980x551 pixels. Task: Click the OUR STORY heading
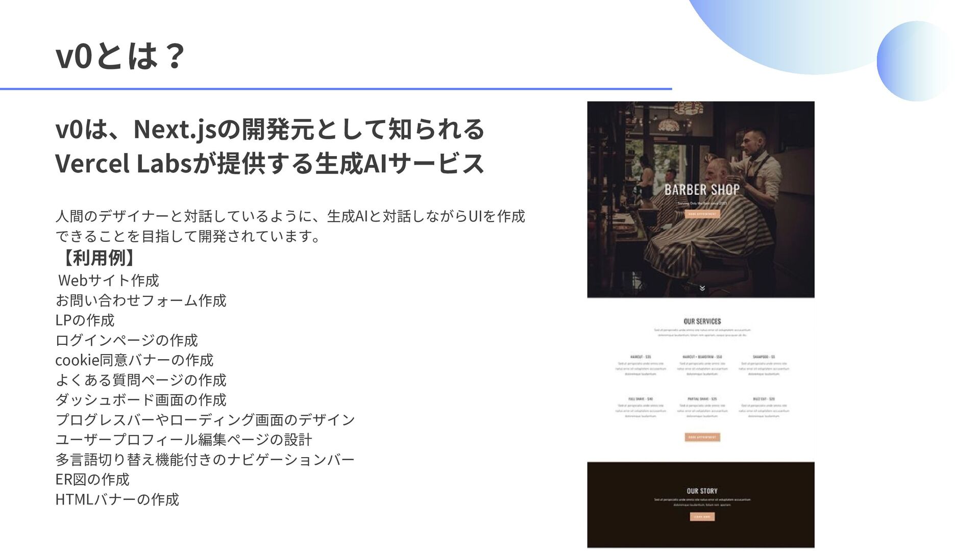[702, 491]
